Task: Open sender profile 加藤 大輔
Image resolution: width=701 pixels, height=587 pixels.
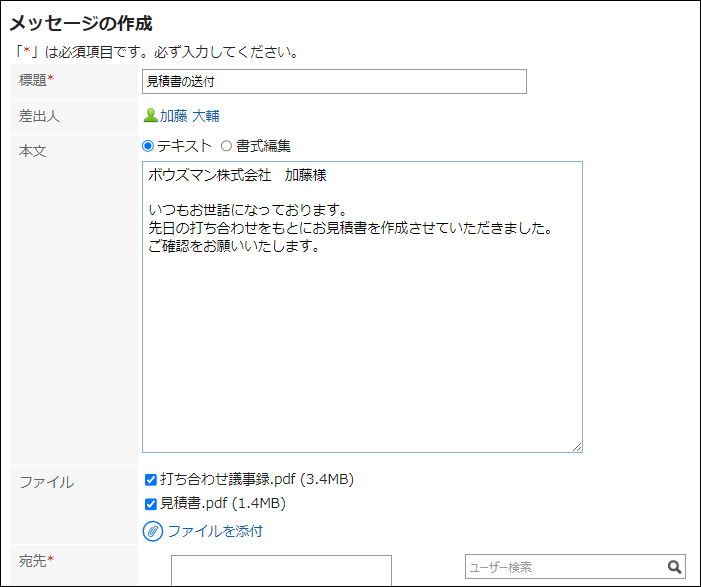Action: tap(190, 116)
